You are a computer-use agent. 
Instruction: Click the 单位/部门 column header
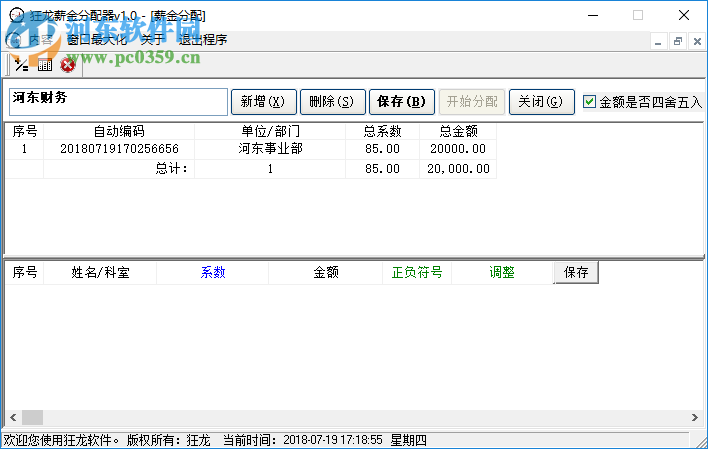tap(270, 131)
